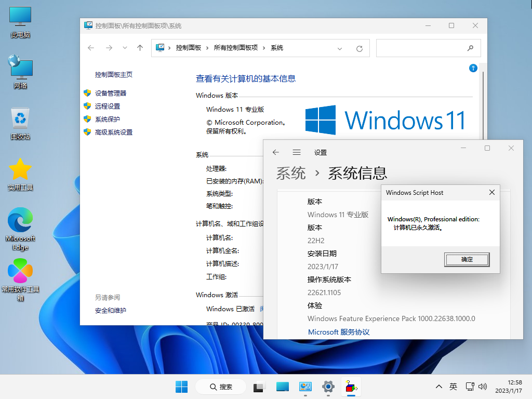Go forward in the Control Panel window

109,48
